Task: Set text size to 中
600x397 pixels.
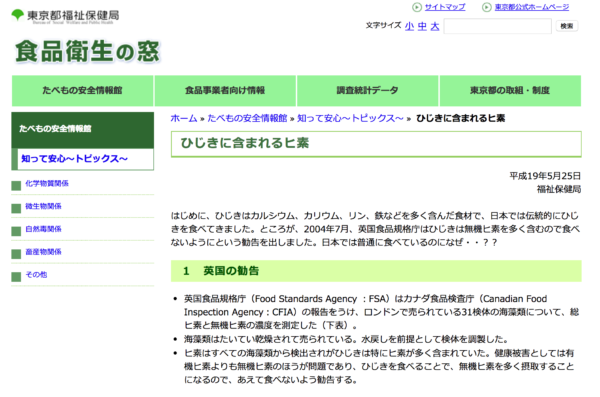Action: (x=422, y=26)
